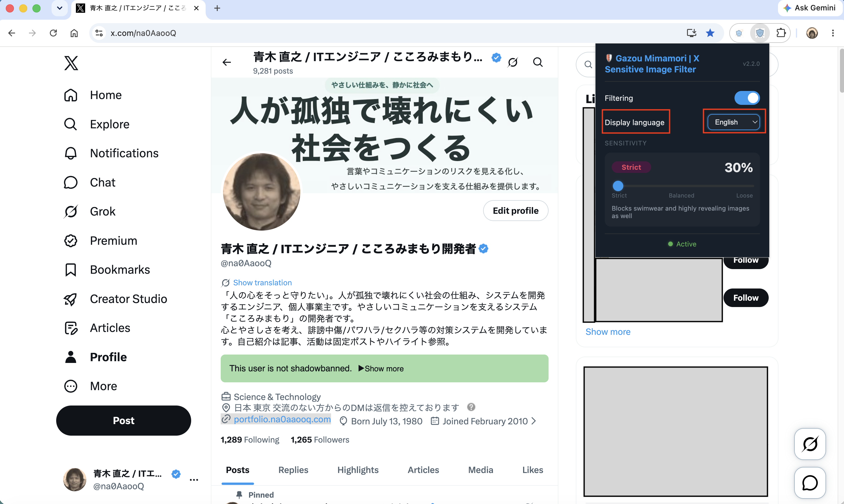Click the black Post button
Viewport: 844px width, 504px height.
[124, 421]
